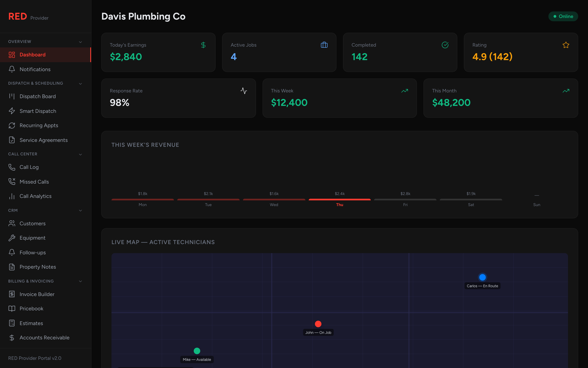The height and width of the screenshot is (368, 588).
Task: Open the Call Log link
Action: coord(46,167)
